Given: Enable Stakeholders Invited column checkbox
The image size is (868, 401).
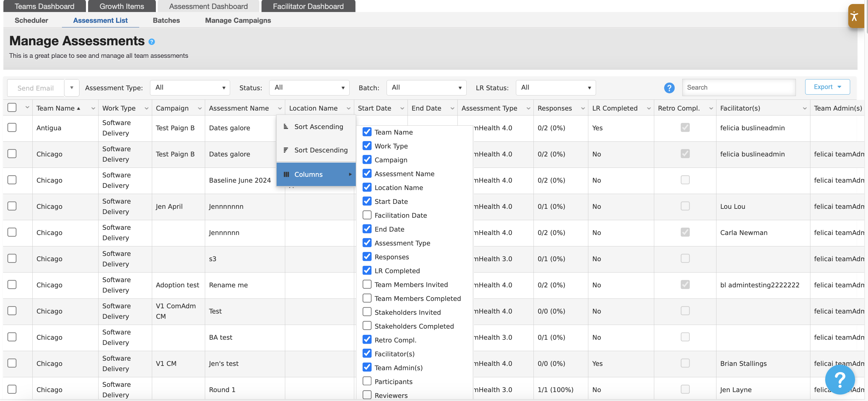Looking at the screenshot, I should click(x=367, y=312).
